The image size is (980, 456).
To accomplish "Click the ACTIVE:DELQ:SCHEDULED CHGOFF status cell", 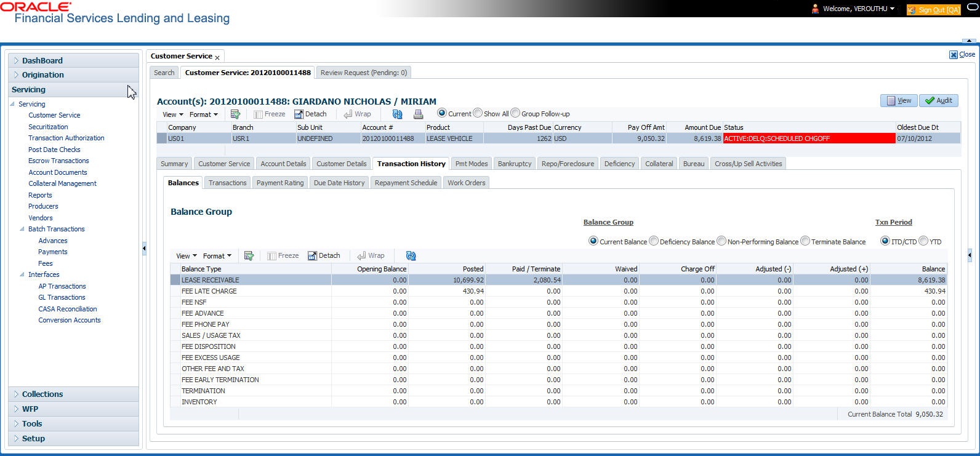I will 809,138.
